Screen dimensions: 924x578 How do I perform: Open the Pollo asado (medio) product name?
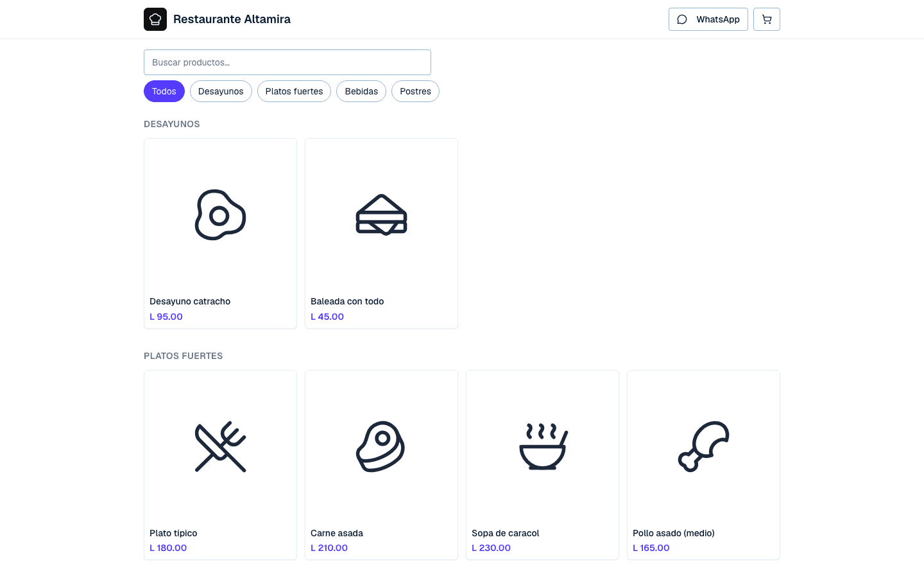coord(674,533)
